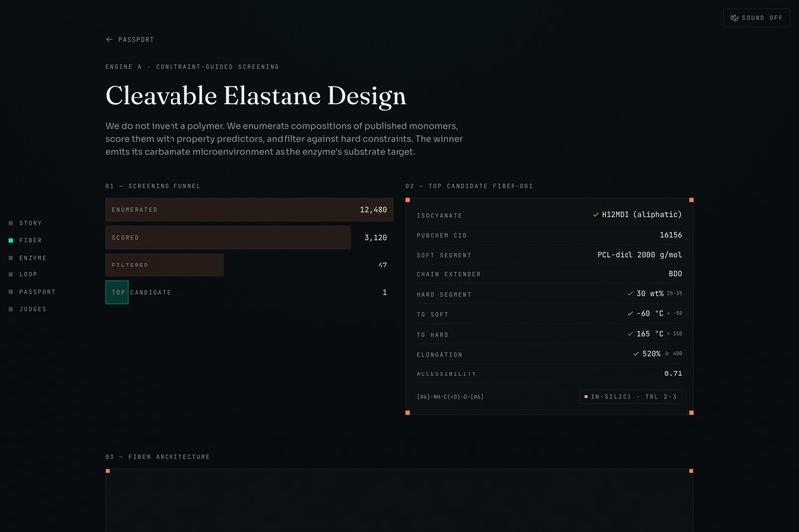Click the [#6]-NH-C(=O)-O-[#6] SMARTS pattern
Viewport: 799px width, 532px height.
[450, 397]
